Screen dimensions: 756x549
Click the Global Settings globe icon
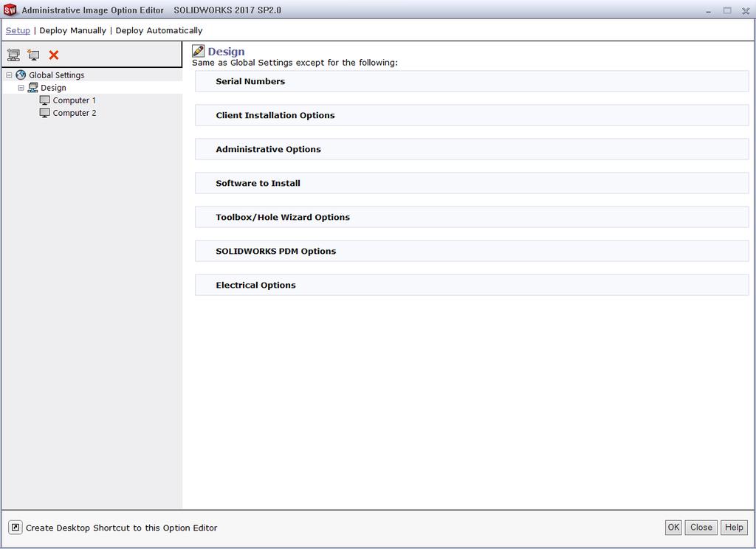tap(21, 75)
